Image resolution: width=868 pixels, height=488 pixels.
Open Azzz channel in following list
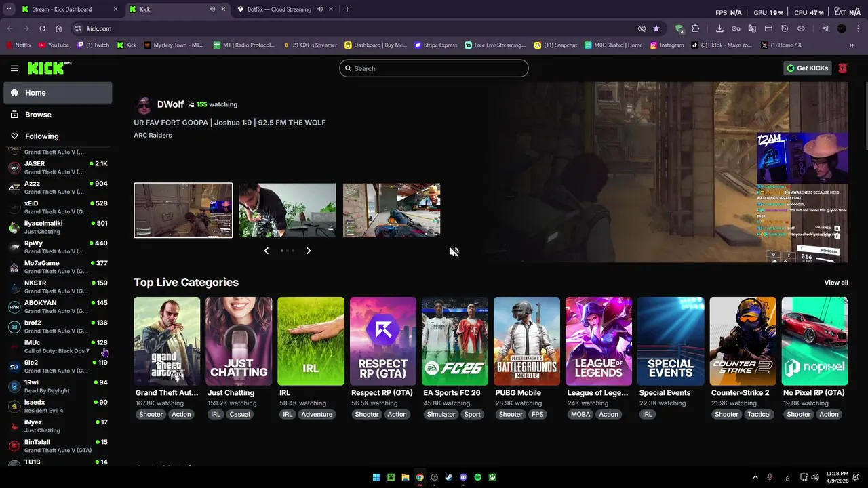click(x=58, y=187)
